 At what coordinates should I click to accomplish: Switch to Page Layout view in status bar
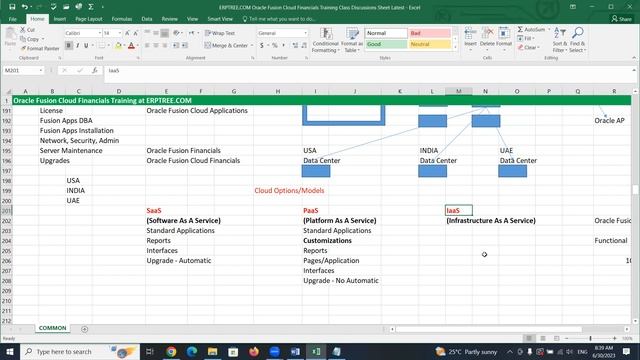pyautogui.click(x=543, y=338)
